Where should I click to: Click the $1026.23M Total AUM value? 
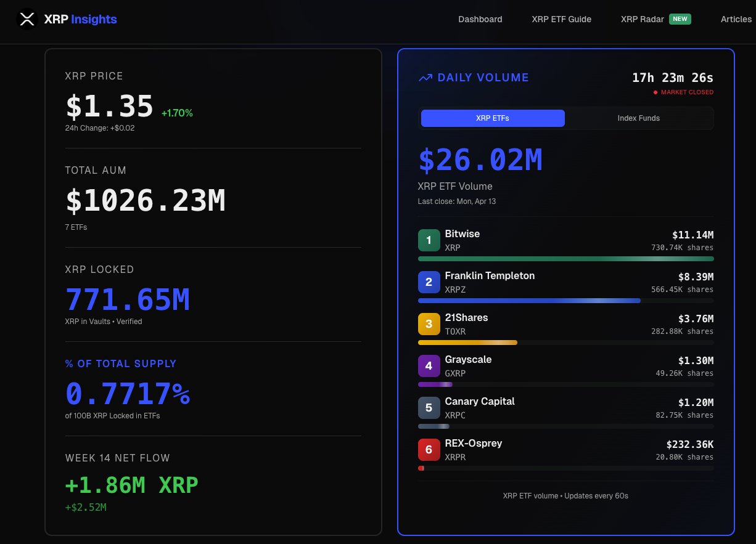point(146,201)
